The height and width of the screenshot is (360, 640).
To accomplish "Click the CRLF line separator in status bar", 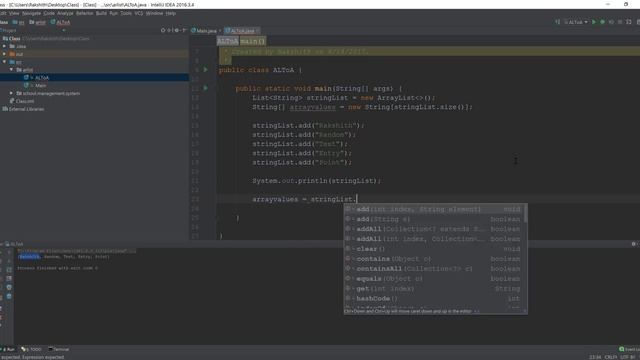I will (x=611, y=357).
